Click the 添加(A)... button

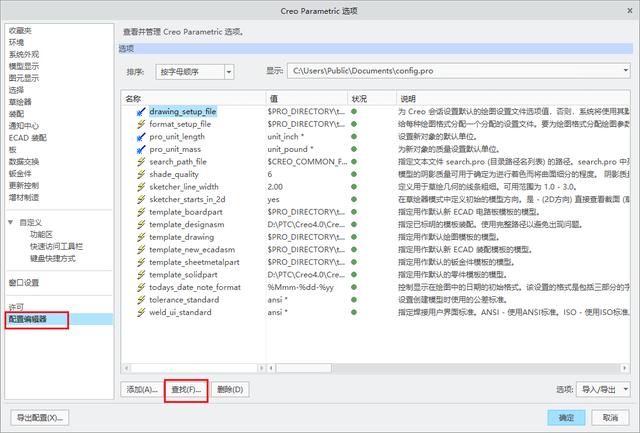pyautogui.click(x=142, y=389)
